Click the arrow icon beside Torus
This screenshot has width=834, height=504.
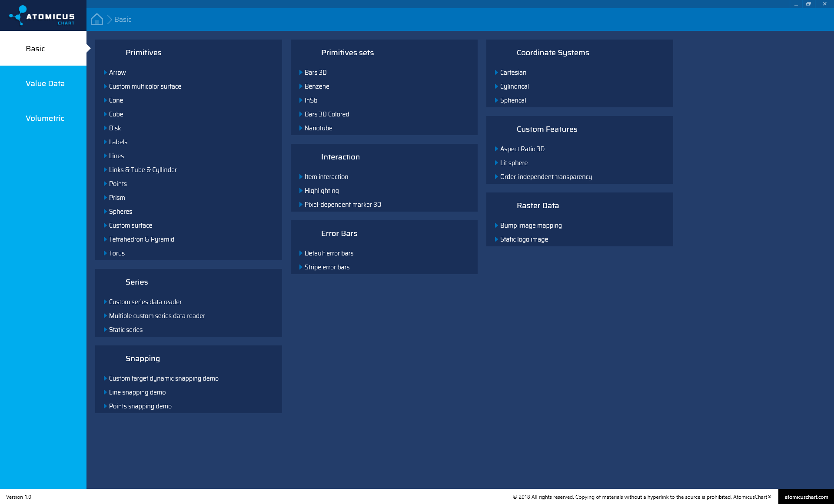pos(105,253)
